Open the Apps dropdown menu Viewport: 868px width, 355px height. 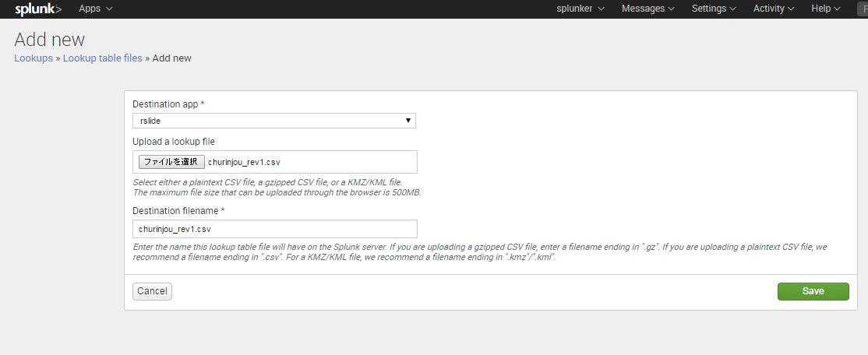click(x=95, y=9)
